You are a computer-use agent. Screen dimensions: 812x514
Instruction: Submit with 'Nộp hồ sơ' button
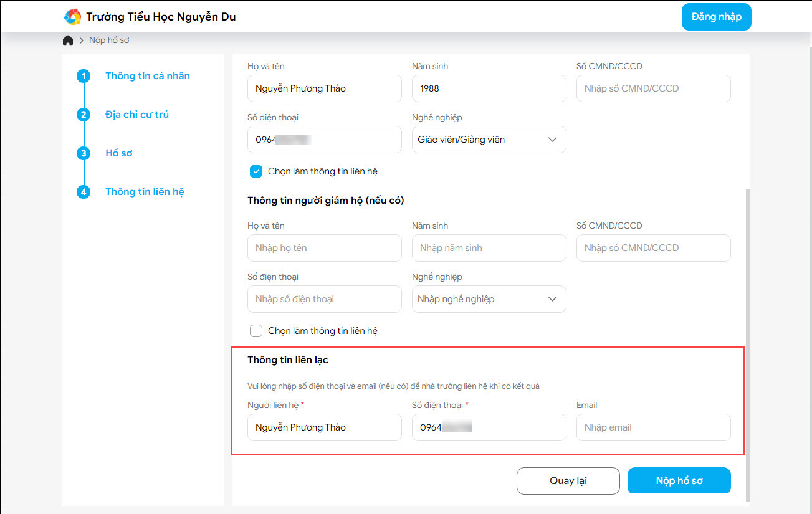pos(679,480)
